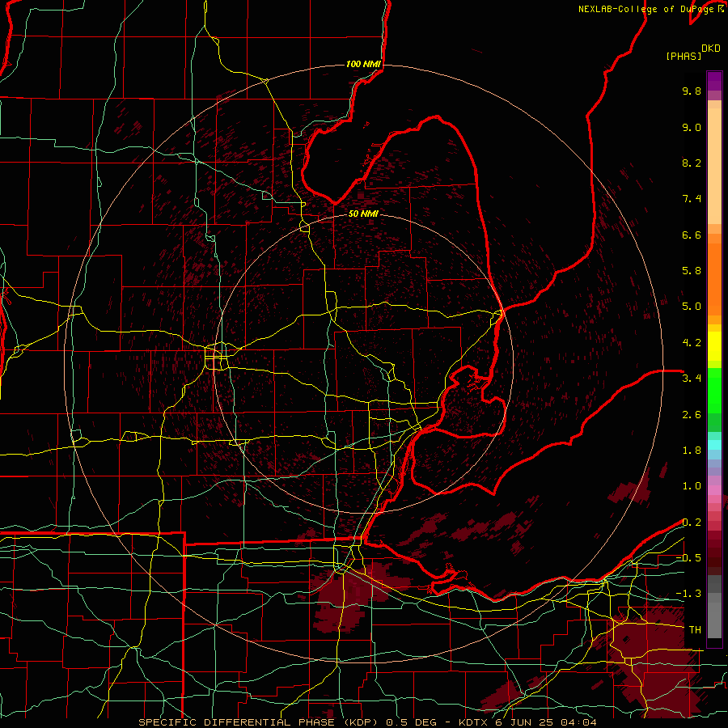
Task: Click the -0.5 value on the color scale
Action: [x=688, y=558]
